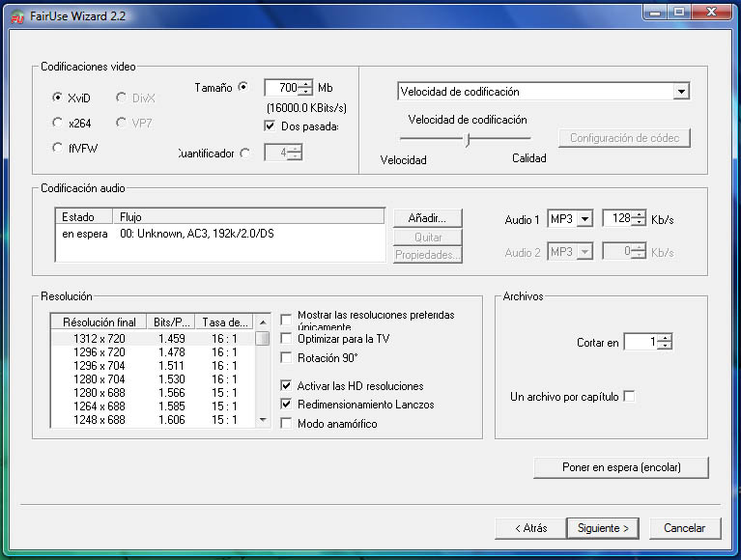Click the Añadir... audio button
This screenshot has height=560, width=741.
[x=427, y=218]
